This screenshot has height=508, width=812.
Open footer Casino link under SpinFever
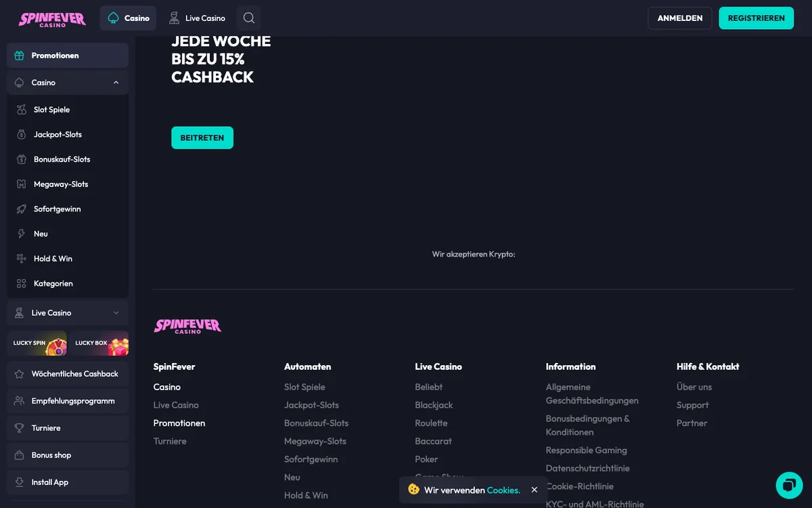[x=167, y=387]
